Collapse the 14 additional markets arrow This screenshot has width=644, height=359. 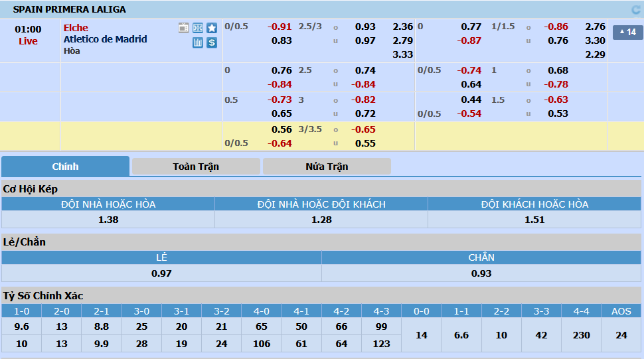pos(627,33)
